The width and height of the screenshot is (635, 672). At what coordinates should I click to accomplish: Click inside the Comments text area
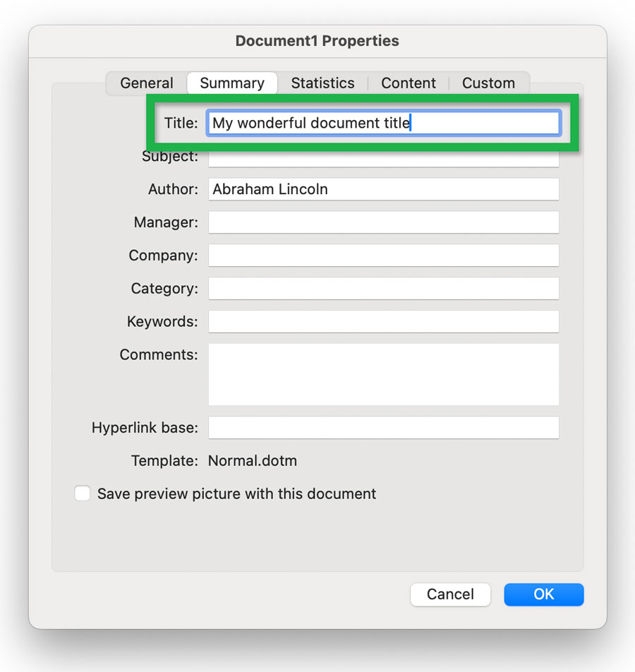tap(383, 374)
